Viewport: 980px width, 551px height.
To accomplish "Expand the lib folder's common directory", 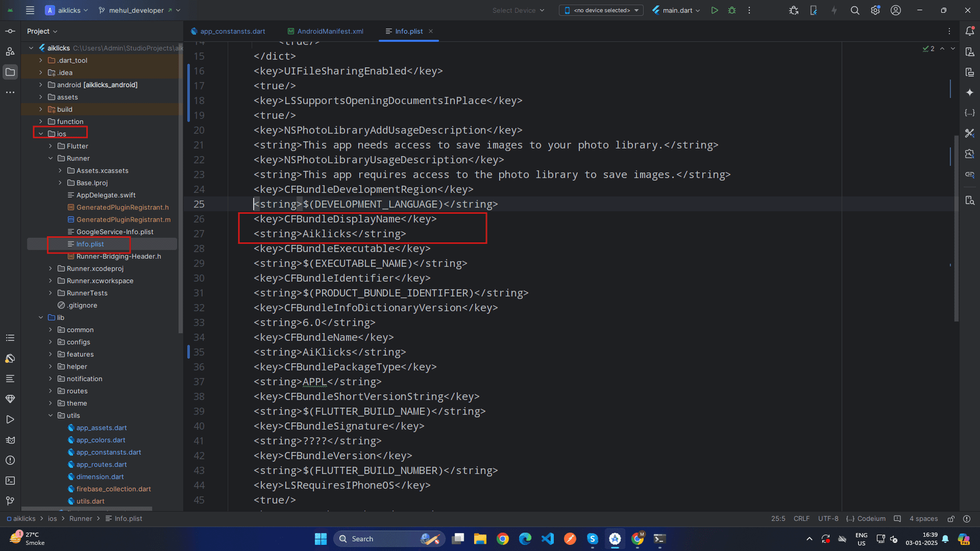I will [x=51, y=330].
